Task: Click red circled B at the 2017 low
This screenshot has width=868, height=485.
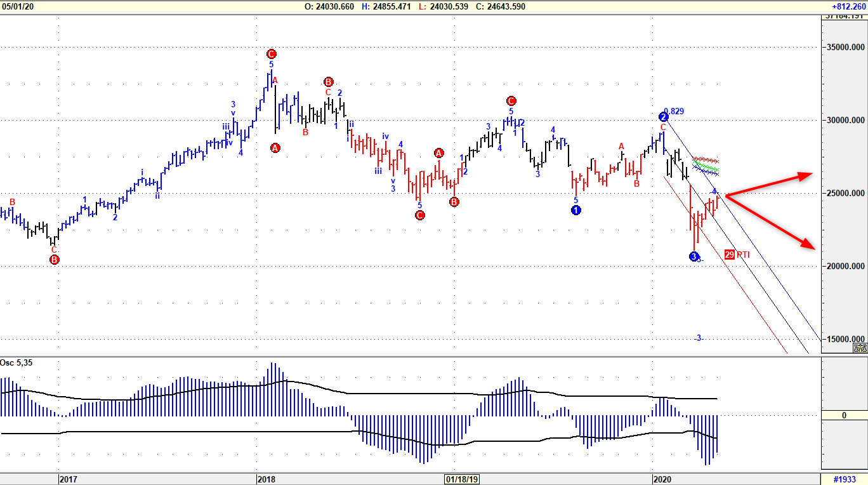Action: (x=55, y=260)
